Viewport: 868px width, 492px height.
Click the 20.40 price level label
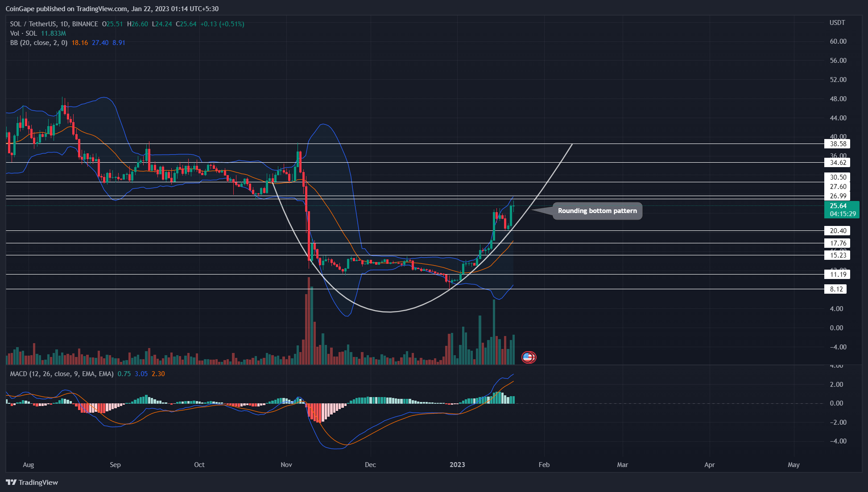[x=838, y=231]
